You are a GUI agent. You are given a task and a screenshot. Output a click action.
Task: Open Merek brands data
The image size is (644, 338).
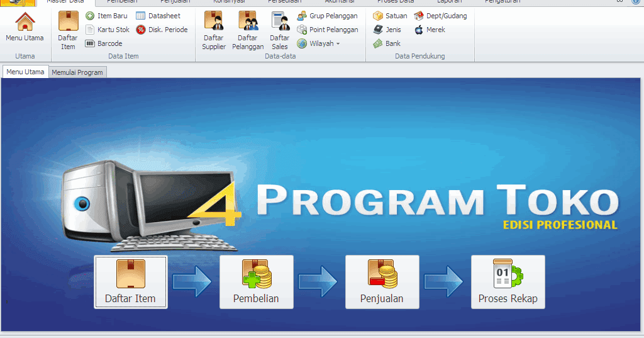[x=430, y=30]
